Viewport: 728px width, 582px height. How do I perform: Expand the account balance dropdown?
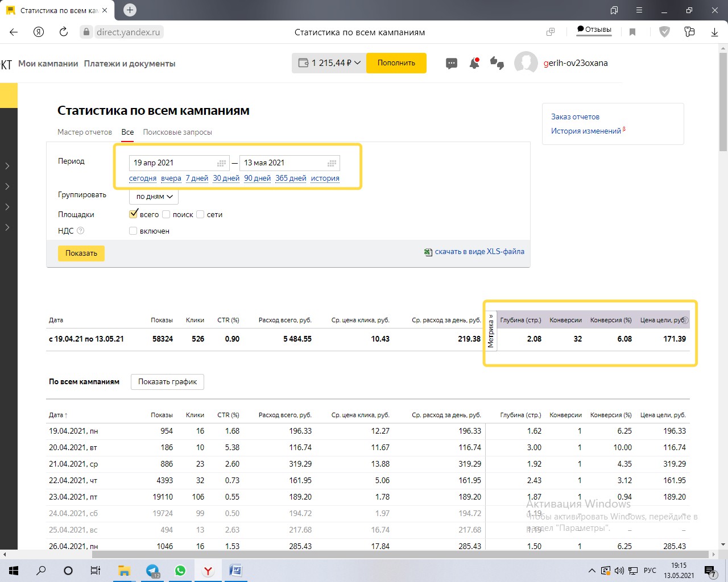point(357,63)
